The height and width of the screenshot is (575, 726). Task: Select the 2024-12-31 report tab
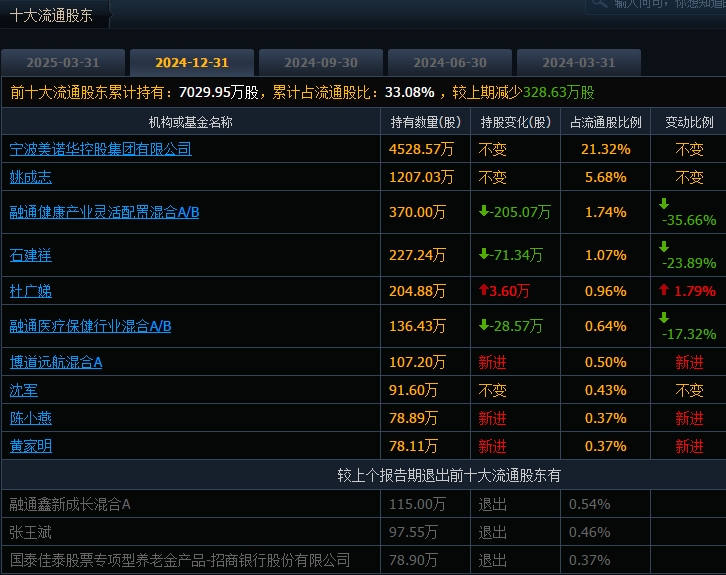(x=192, y=62)
